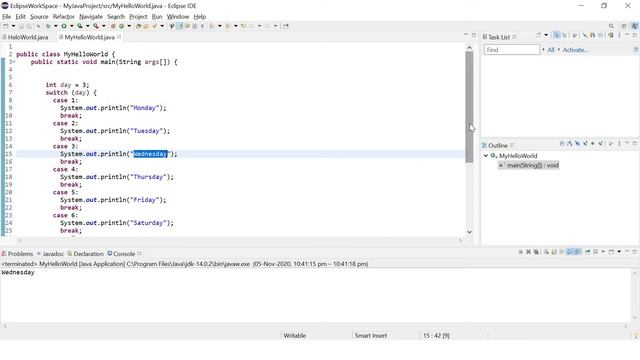This screenshot has width=640, height=360.
Task: Click the Activate... link in Task List
Action: [x=575, y=49]
